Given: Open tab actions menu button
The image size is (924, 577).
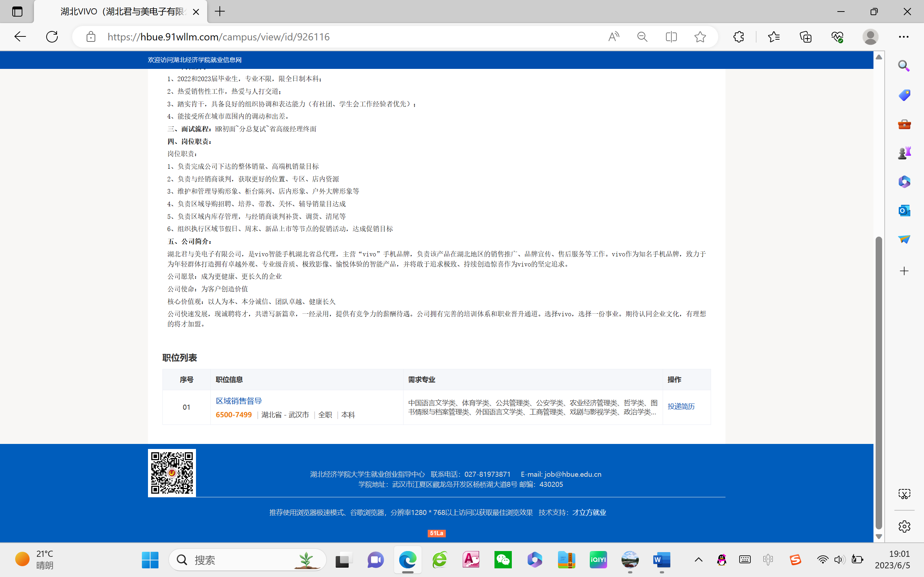Looking at the screenshot, I should point(17,12).
